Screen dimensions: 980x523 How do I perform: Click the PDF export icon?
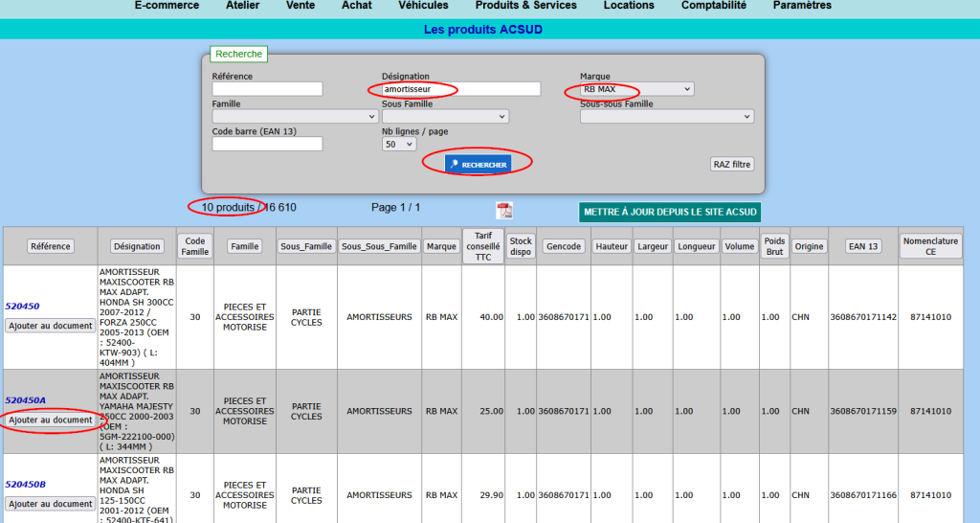[504, 210]
